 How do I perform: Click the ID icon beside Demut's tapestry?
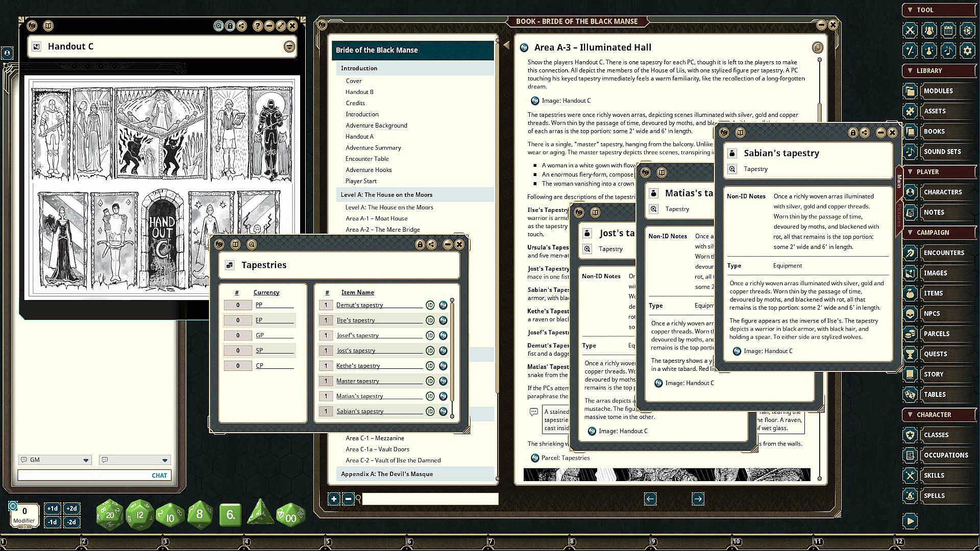click(430, 305)
